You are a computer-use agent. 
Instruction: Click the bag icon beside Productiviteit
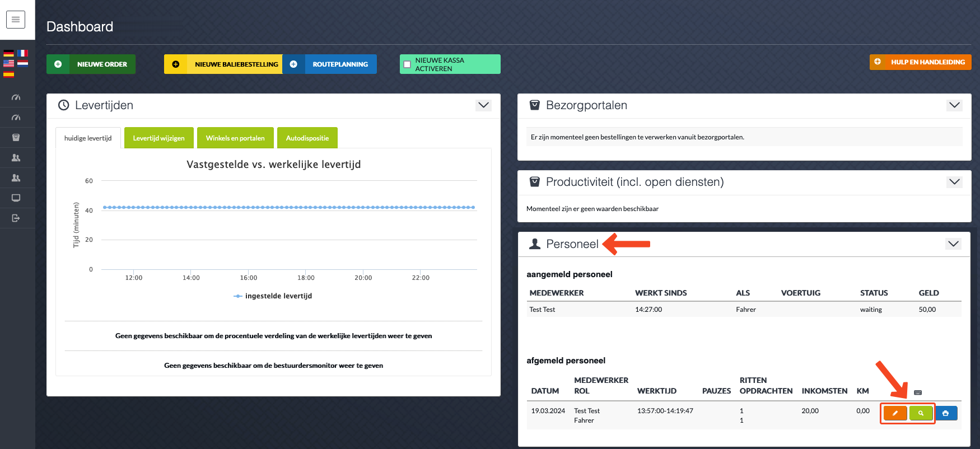(535, 182)
